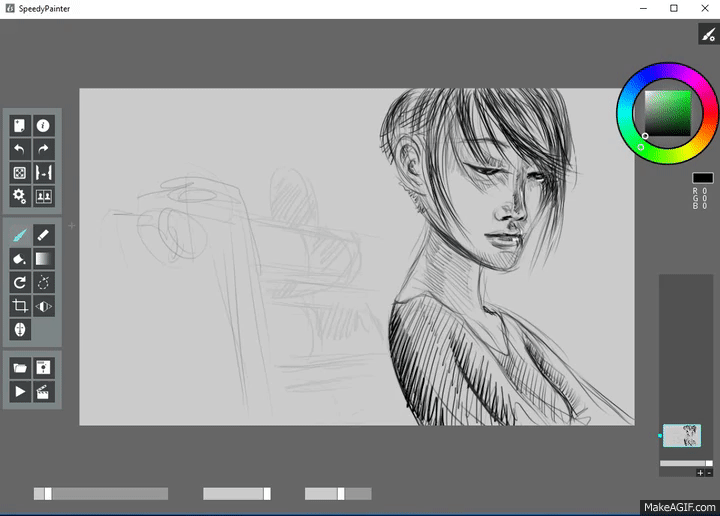Select the brush tool in the toolbar
Viewport: 720px width, 516px height.
pos(20,235)
